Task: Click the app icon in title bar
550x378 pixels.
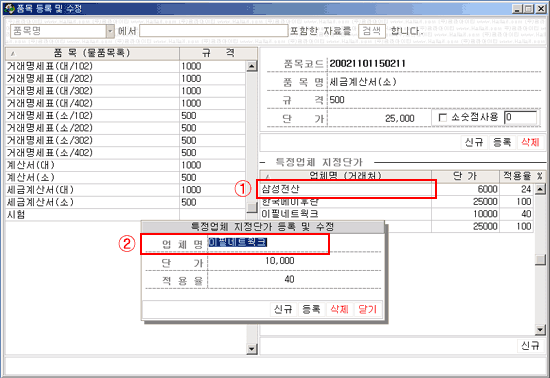Action: click(x=9, y=8)
